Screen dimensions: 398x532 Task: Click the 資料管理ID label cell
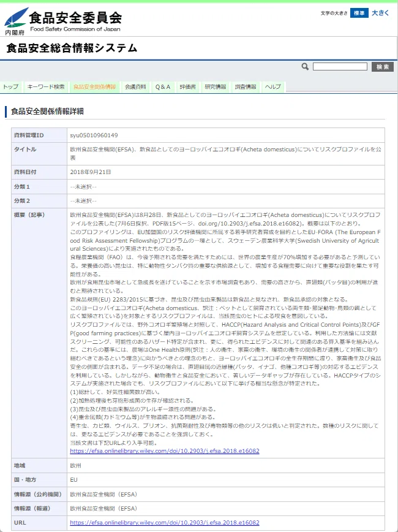[39, 135]
